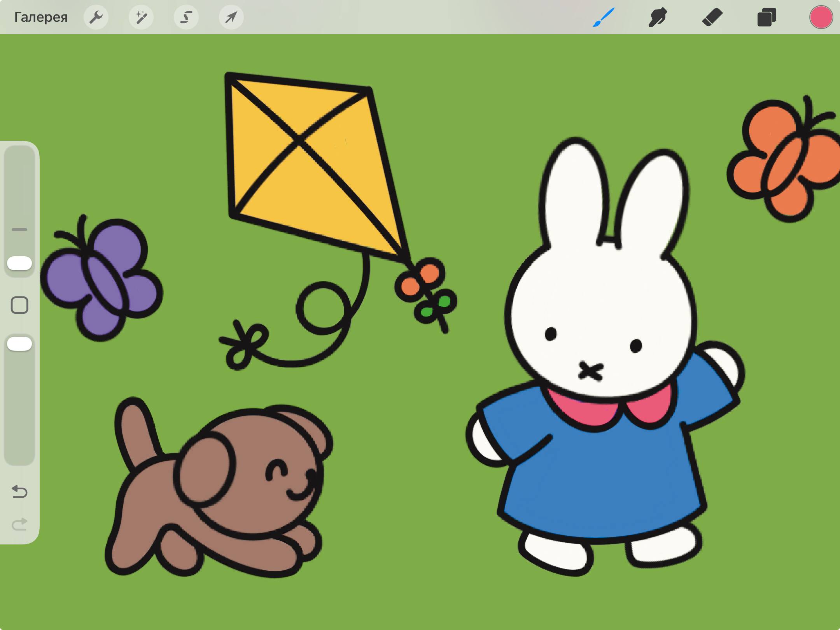This screenshot has height=630, width=840.
Task: Open the Галерея gallery
Action: pyautogui.click(x=41, y=17)
